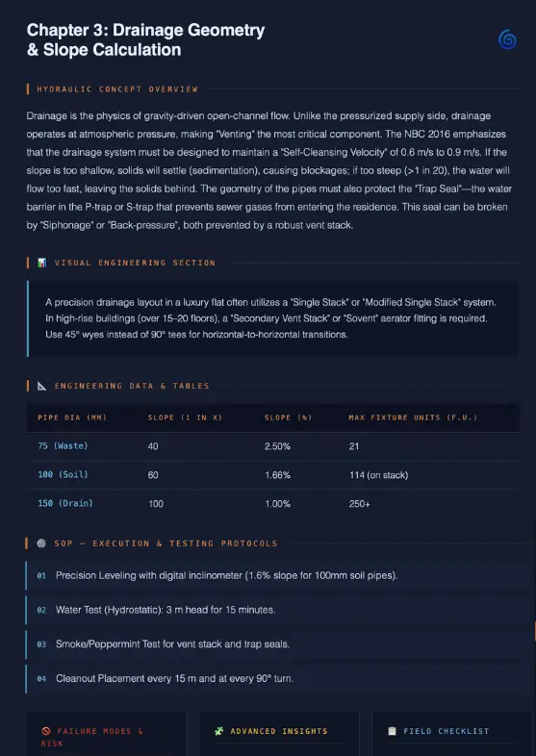
Task: Click the red prohibited icon in Failure Modes
Action: tap(46, 731)
